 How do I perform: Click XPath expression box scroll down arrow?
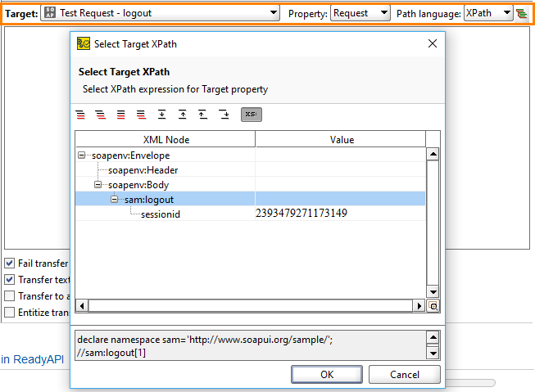coord(433,354)
